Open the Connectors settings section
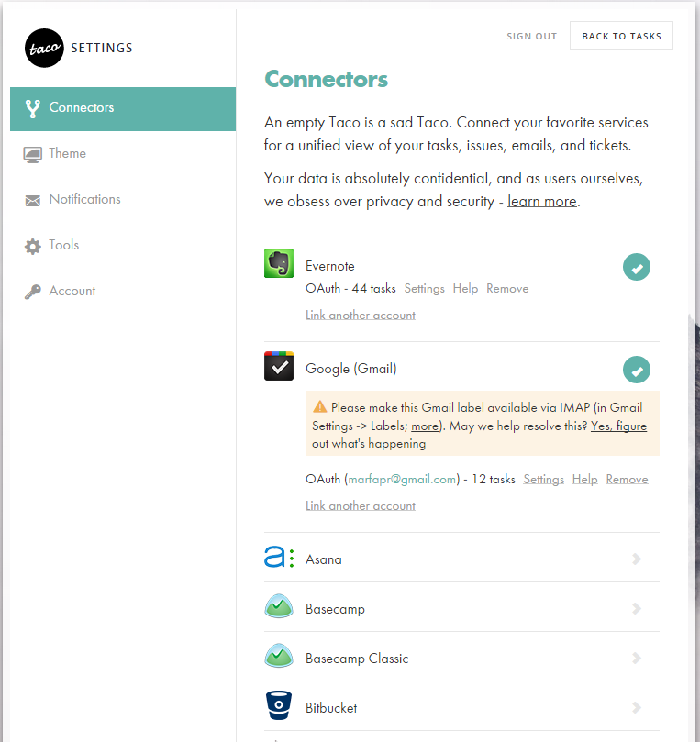 (x=123, y=109)
